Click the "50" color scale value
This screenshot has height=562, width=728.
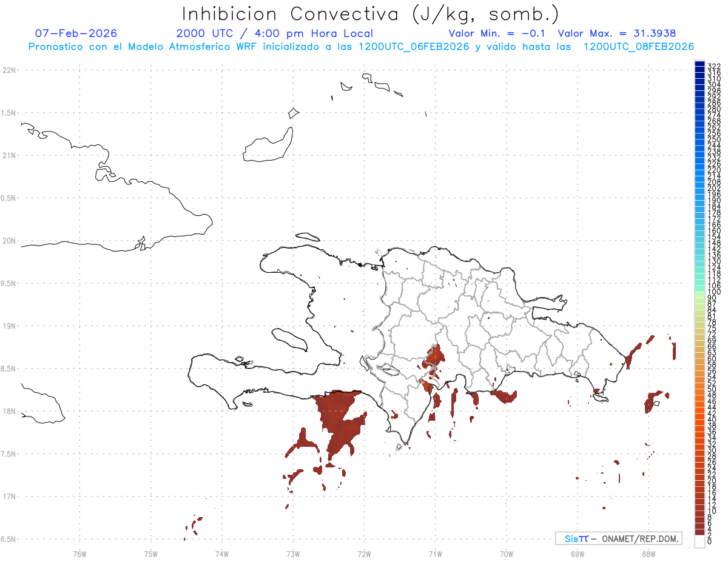click(712, 389)
